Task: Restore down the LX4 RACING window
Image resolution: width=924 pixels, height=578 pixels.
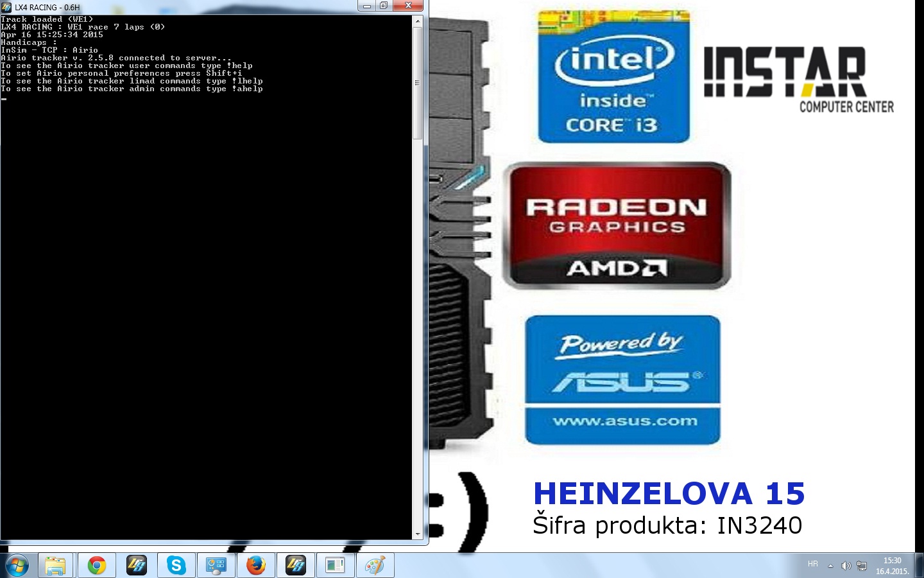Action: click(x=384, y=6)
